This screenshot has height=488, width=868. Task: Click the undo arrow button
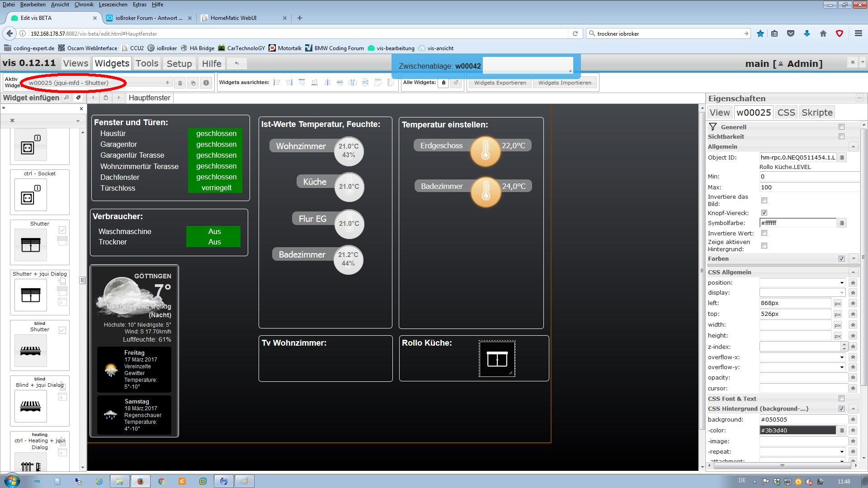coord(236,64)
